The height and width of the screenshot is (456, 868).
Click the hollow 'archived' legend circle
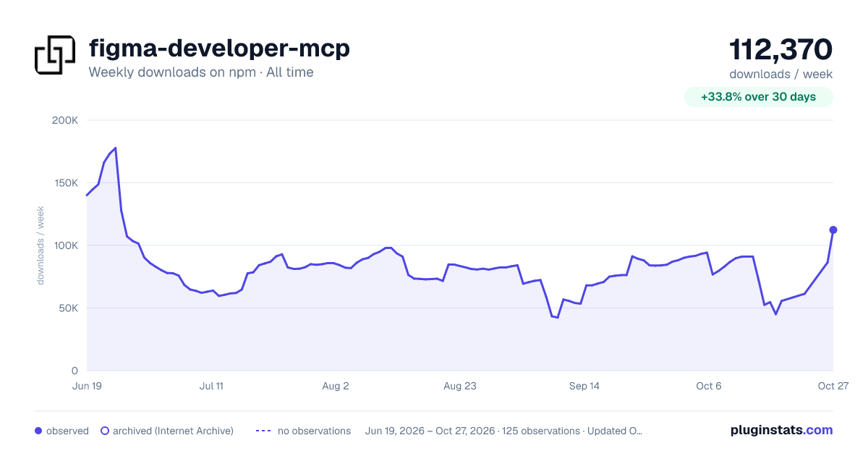(105, 431)
